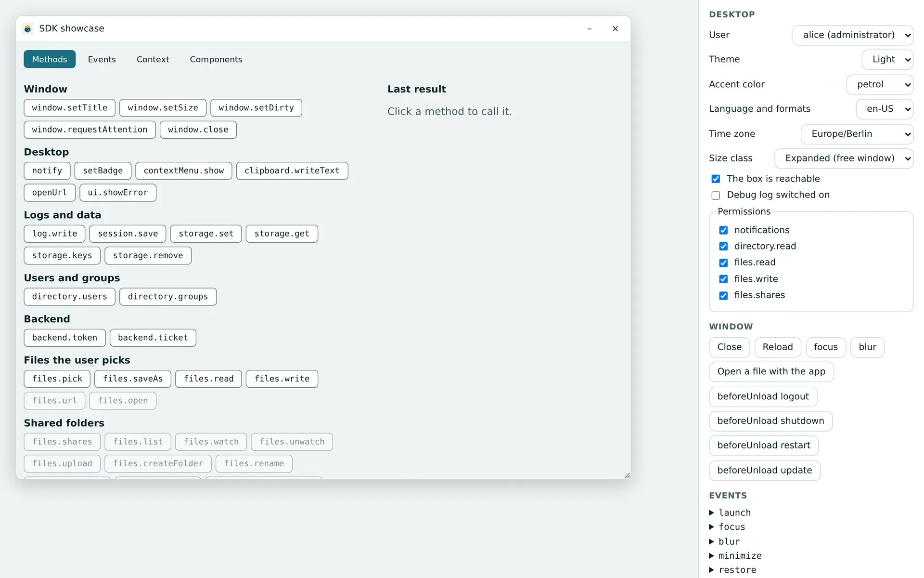This screenshot has width=924, height=578.
Task: Click the session.save method button
Action: point(128,234)
